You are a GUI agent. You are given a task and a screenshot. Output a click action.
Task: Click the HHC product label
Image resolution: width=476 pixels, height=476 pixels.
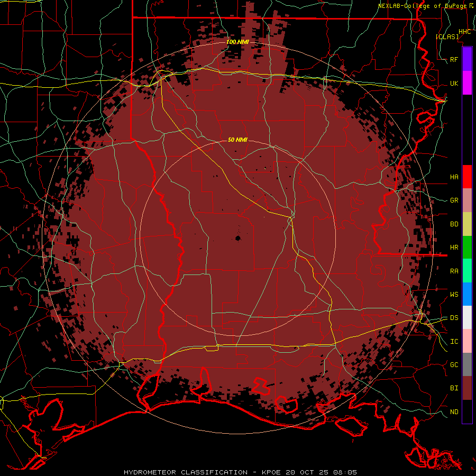pyautogui.click(x=464, y=32)
